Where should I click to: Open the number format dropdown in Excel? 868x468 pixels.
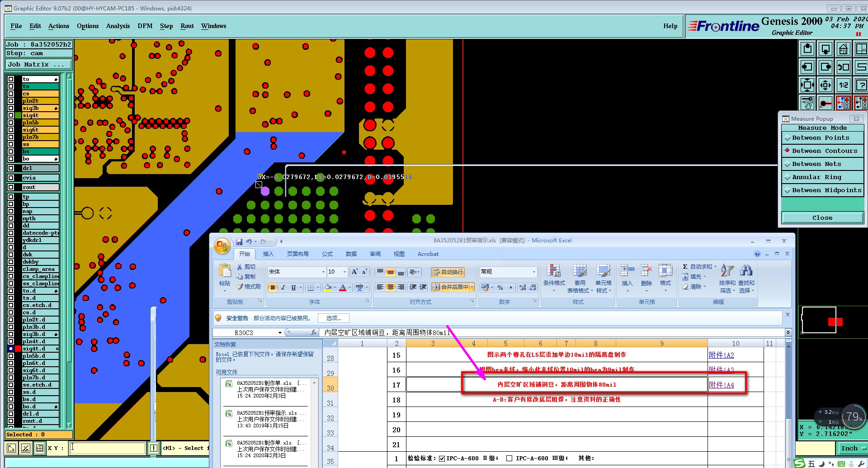(534, 272)
